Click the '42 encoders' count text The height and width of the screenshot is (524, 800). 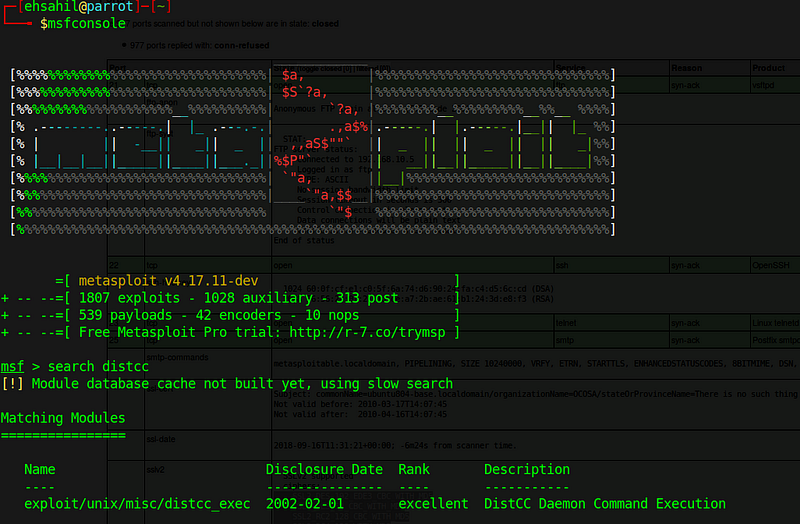[238, 315]
